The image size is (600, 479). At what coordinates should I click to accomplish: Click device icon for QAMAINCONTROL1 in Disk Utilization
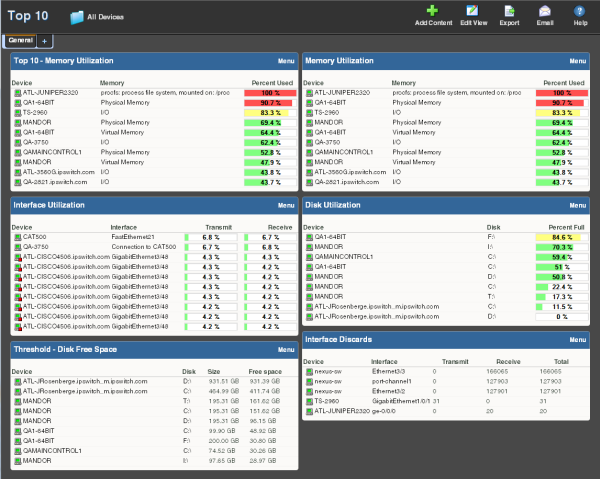309,257
